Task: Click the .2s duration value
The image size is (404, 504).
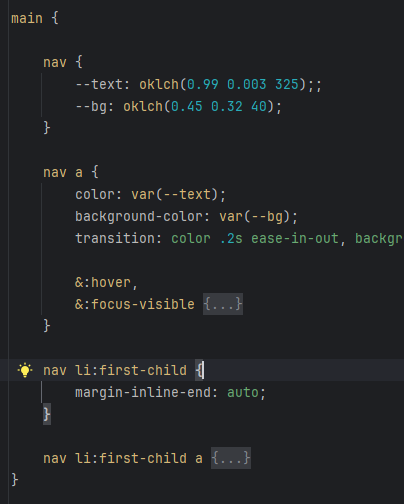Action: [231, 238]
